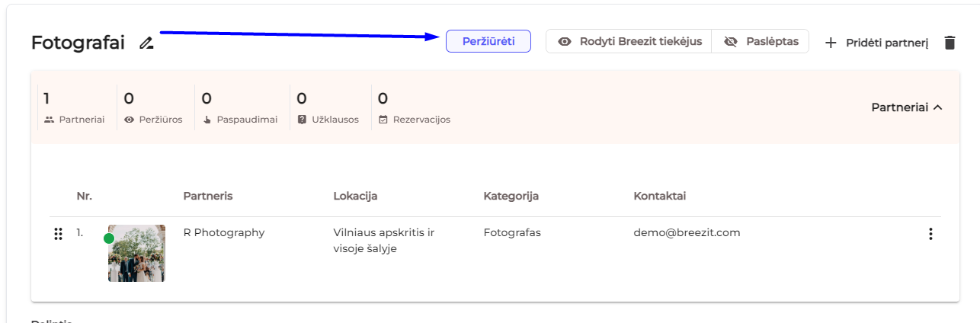Image resolution: width=980 pixels, height=323 pixels.
Task: Collapse the Partneriai section
Action: [x=907, y=107]
